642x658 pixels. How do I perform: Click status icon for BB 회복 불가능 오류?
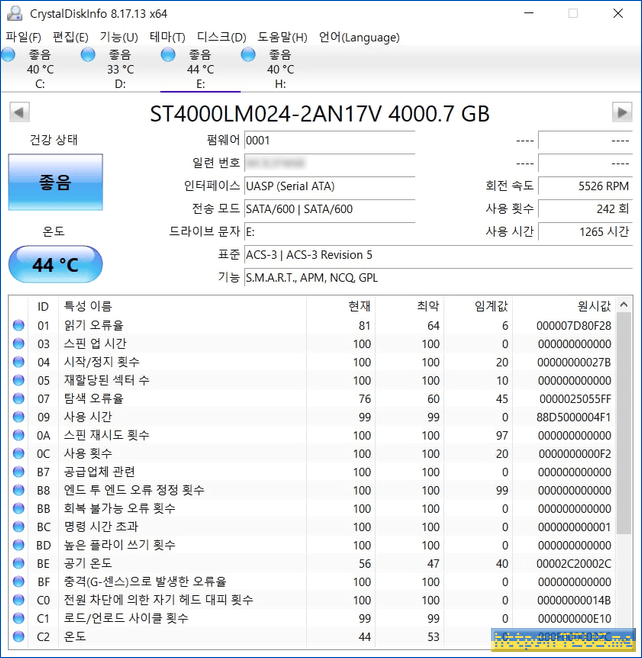[18, 509]
